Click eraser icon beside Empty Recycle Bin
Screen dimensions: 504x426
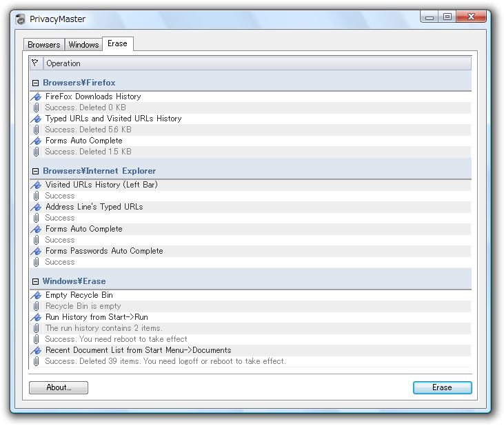(37, 295)
